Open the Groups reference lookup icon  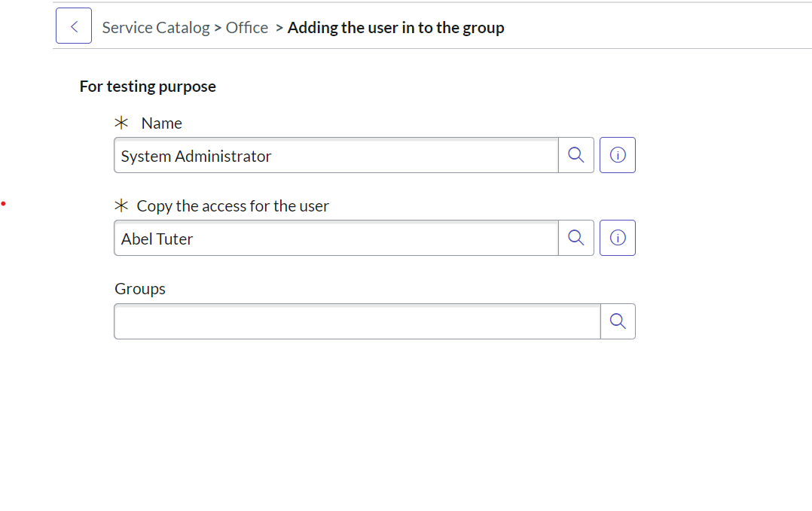pyautogui.click(x=618, y=321)
